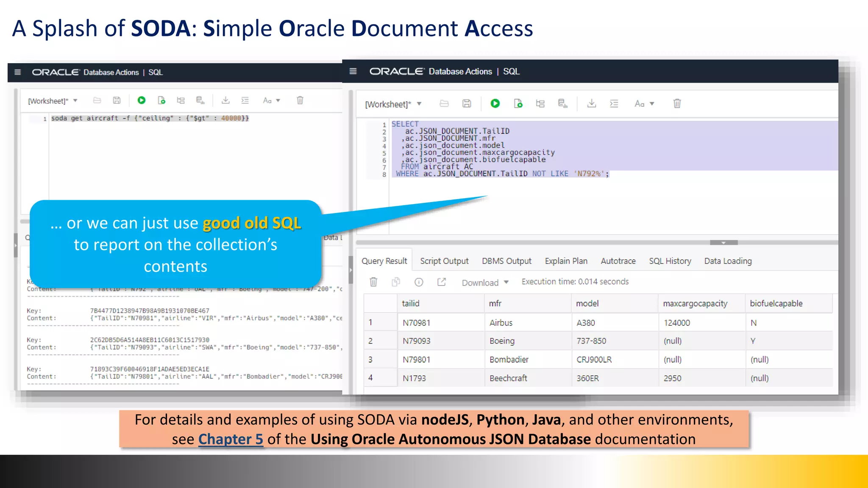The height and width of the screenshot is (488, 868).
Task: Download editor content in right toolbar
Action: point(592,103)
